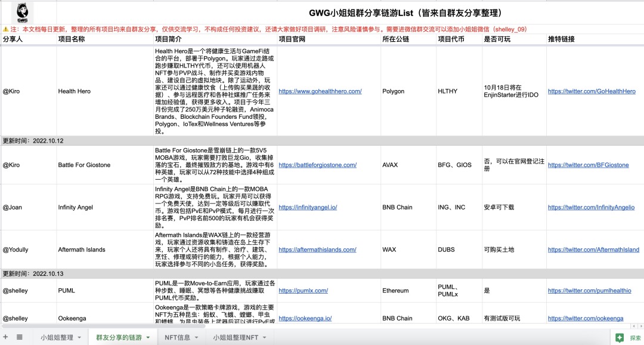Open dropdown arrow of 群友分享的链游 tab

coord(148,338)
